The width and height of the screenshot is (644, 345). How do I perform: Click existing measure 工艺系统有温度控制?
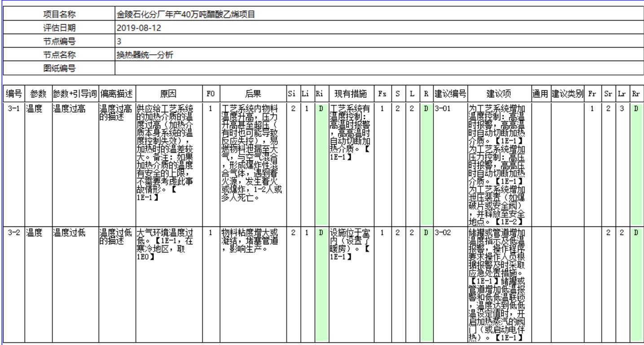click(351, 164)
